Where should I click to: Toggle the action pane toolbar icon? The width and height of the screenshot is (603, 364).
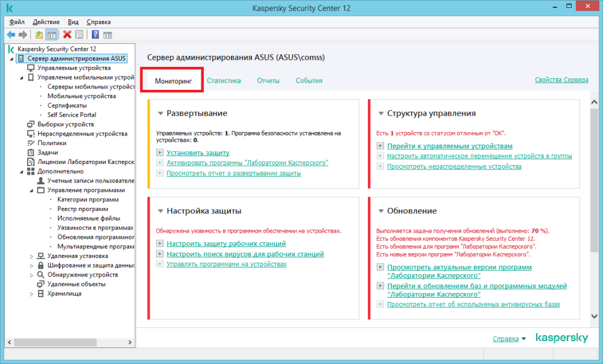pos(108,35)
